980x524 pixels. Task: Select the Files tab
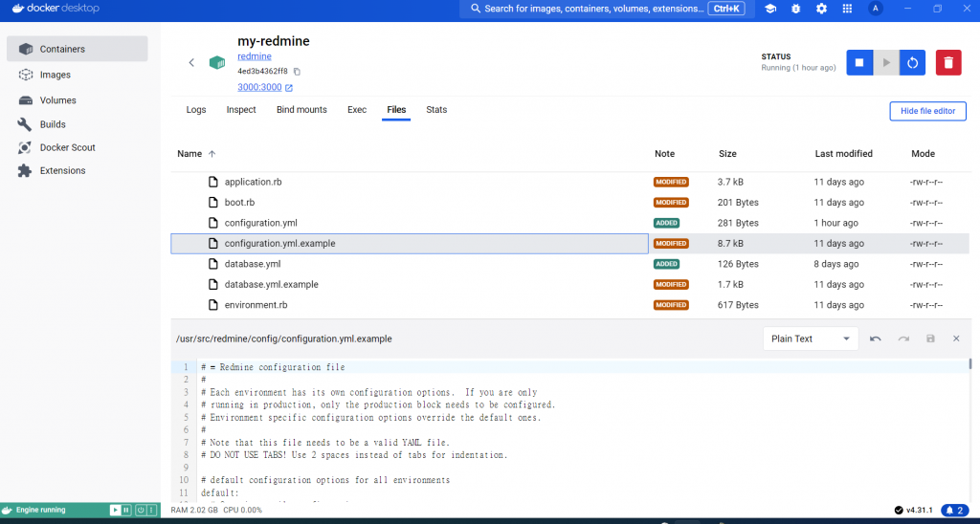[396, 109]
